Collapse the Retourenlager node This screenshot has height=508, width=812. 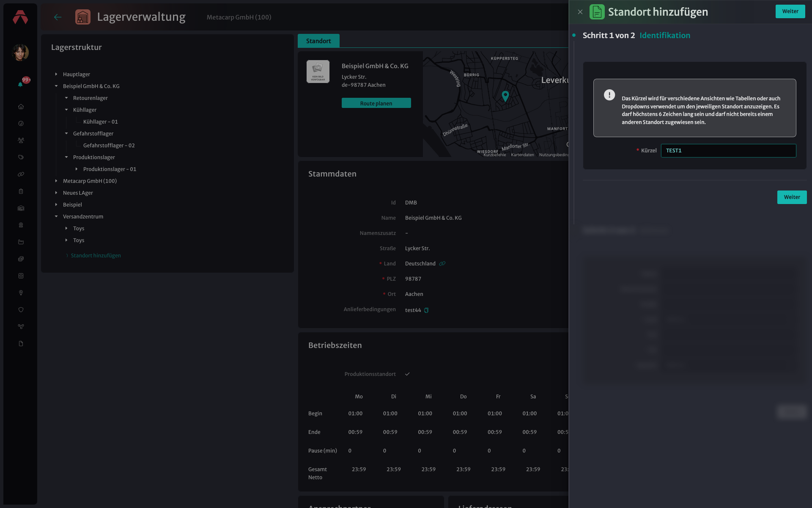[x=66, y=98]
